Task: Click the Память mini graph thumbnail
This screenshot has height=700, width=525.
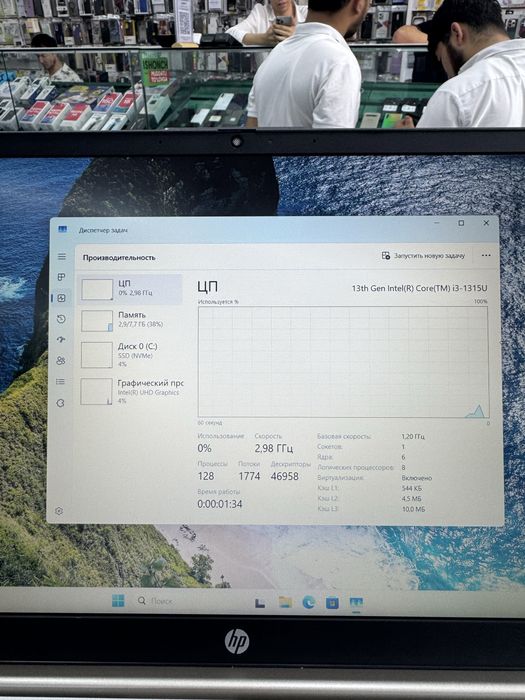Action: (x=96, y=321)
